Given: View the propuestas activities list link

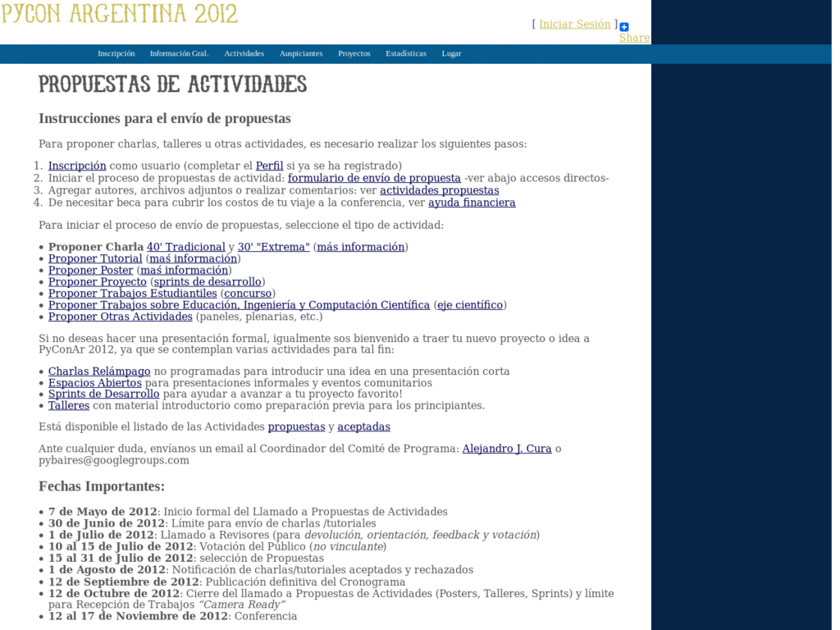Looking at the screenshot, I should click(297, 427).
